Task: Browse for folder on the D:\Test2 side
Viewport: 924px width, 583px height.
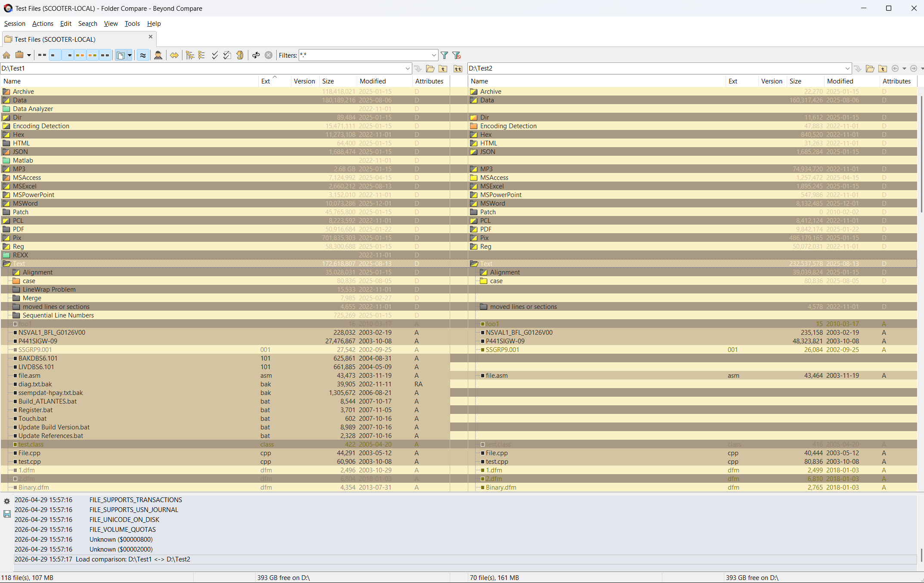Action: click(870, 68)
